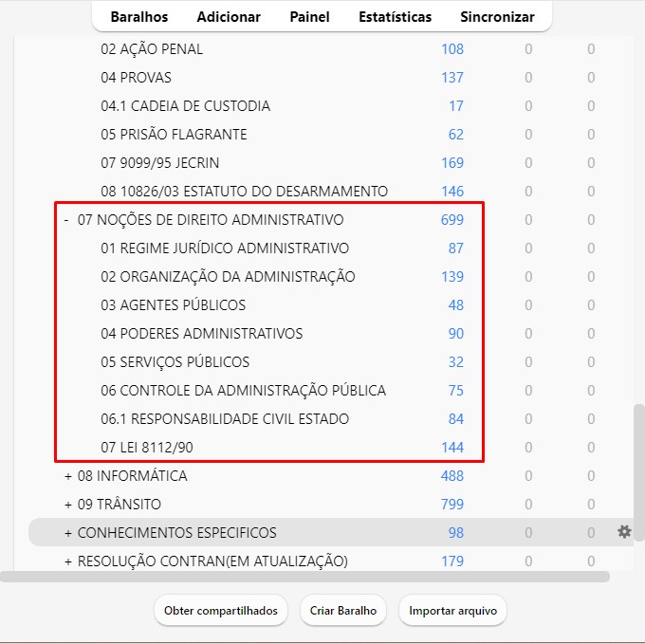Switch to the Painel view
The width and height of the screenshot is (645, 644).
coord(309,17)
